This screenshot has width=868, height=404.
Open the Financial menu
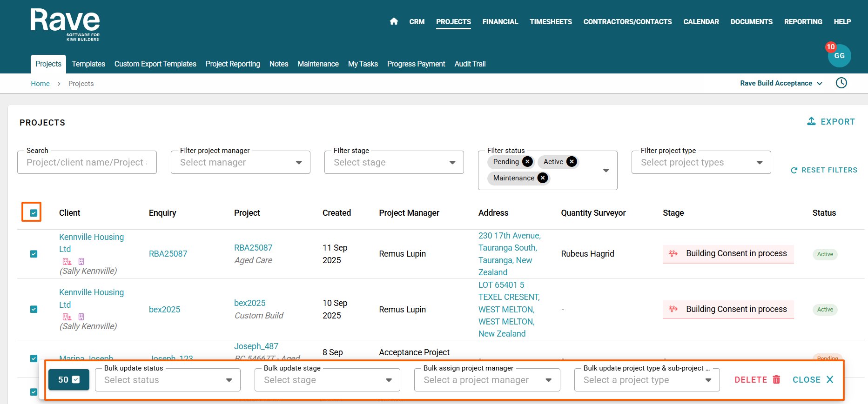(500, 22)
